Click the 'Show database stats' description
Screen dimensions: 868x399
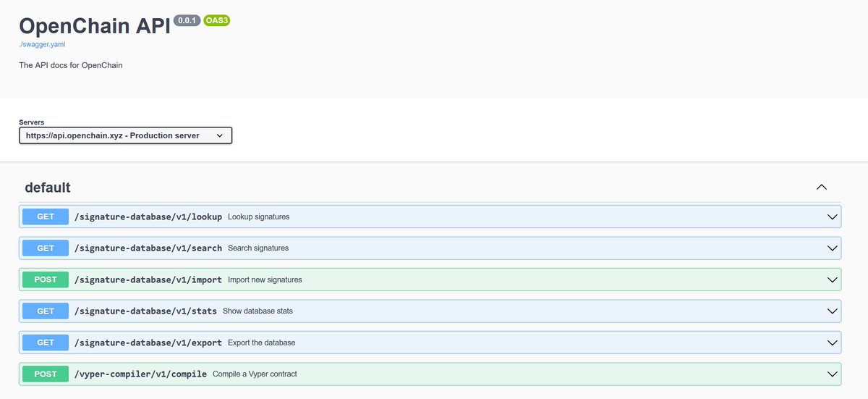258,311
